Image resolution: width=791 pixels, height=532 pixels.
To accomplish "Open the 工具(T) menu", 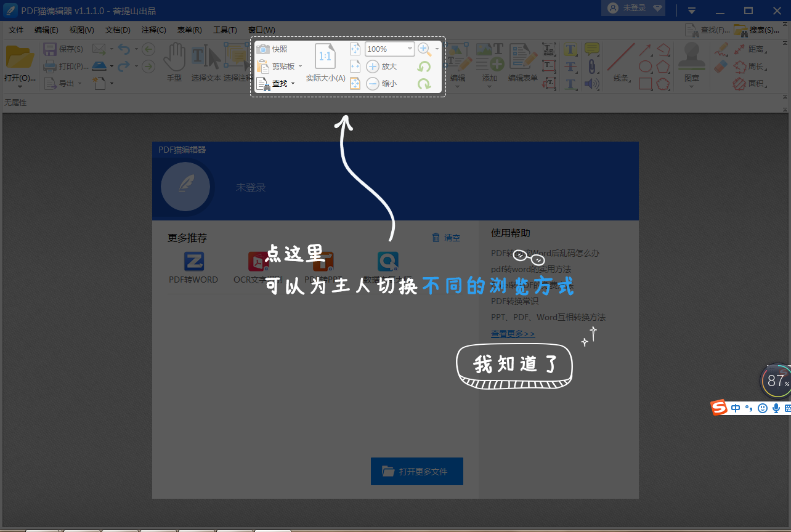I will pyautogui.click(x=224, y=30).
